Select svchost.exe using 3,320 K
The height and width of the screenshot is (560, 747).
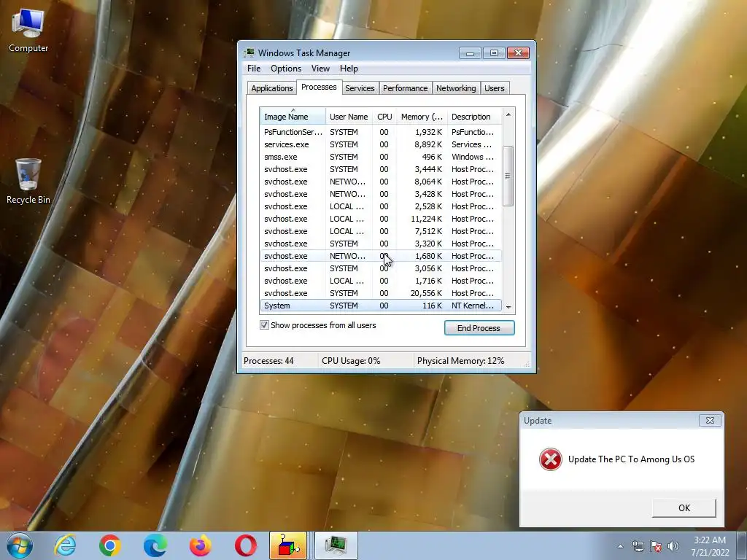[381, 244]
